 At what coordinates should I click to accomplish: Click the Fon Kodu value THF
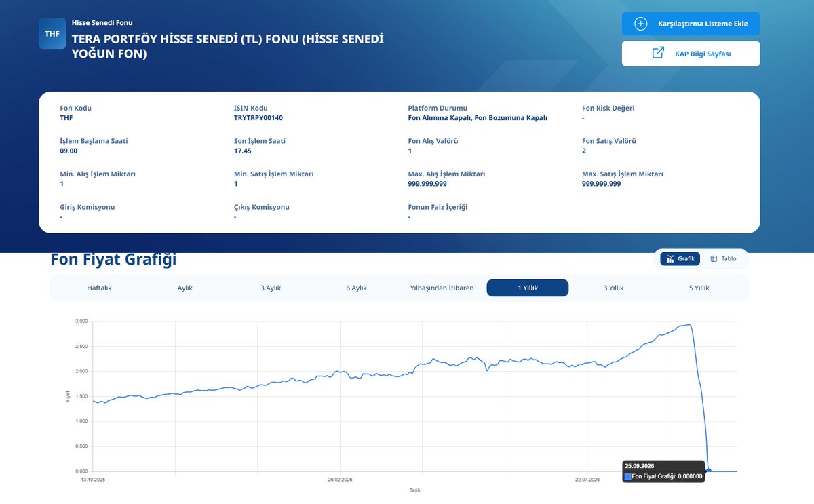click(x=66, y=118)
